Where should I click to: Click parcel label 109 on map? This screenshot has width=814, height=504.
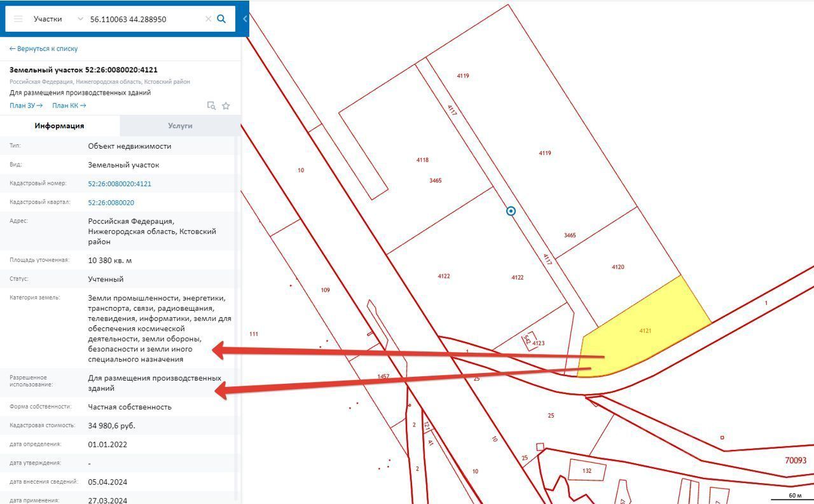(325, 290)
